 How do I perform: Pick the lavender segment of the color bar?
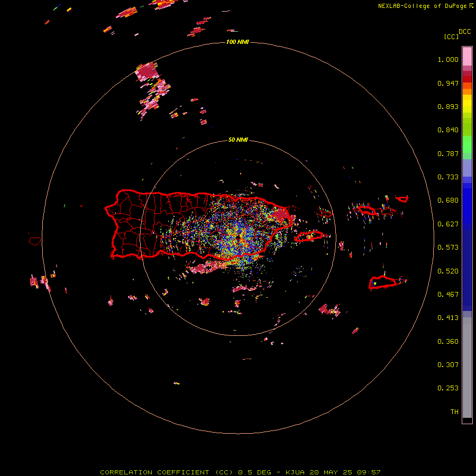point(467,168)
